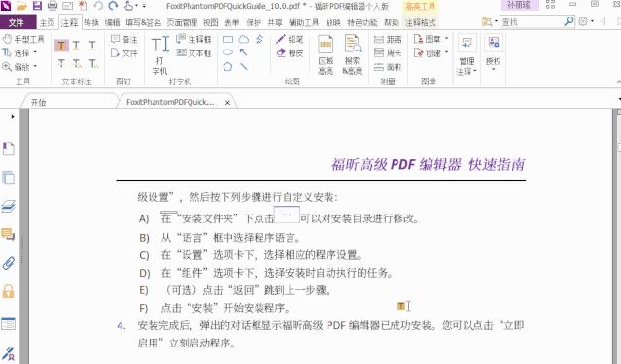Viewport: 621px width, 364px height.
Task: Switch to the 页面管理 ribbon tab
Action: click(182, 22)
